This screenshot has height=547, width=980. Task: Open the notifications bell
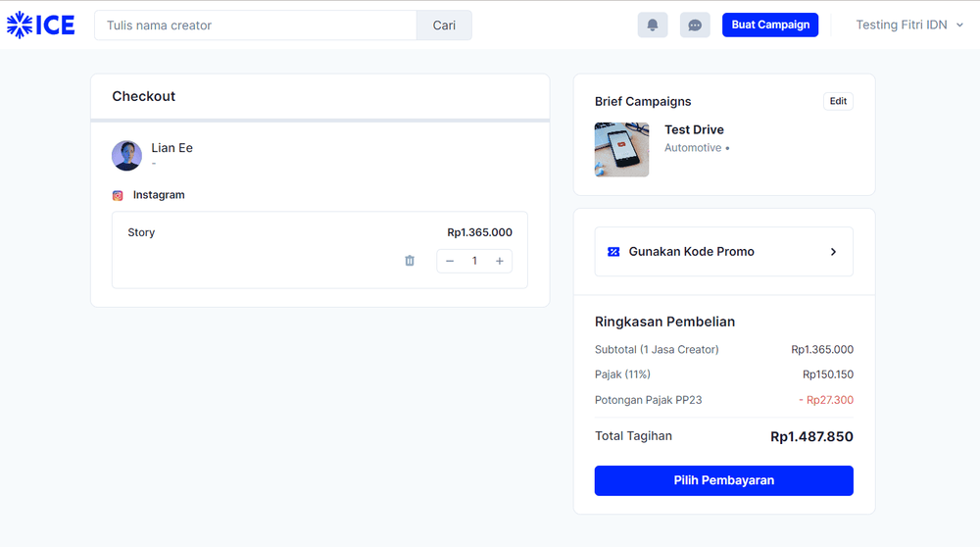click(652, 25)
